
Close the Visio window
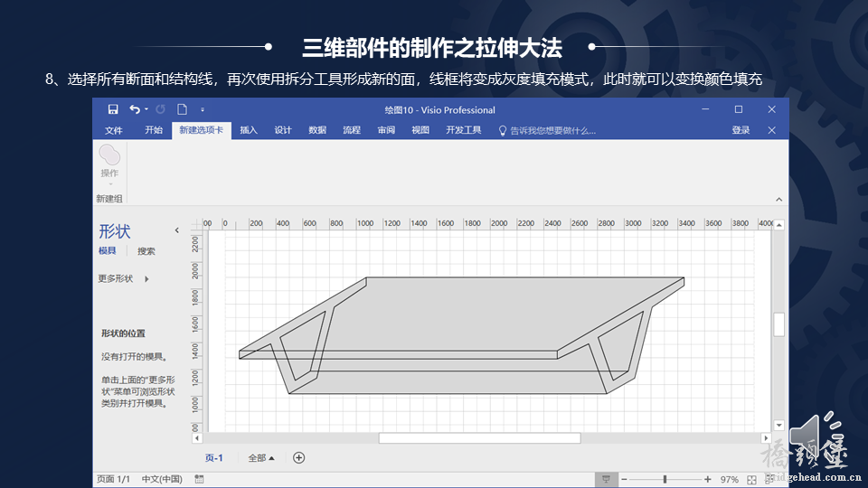coord(771,109)
